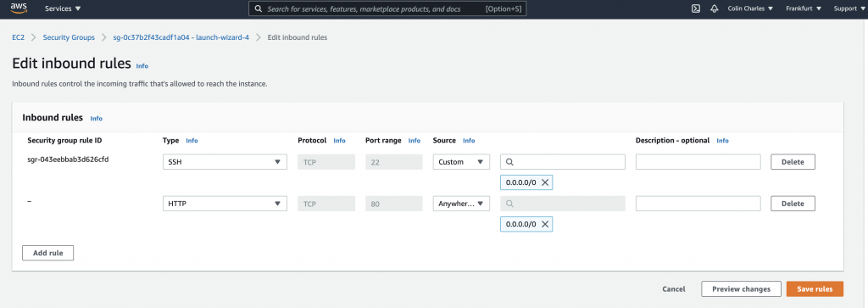Screen dimensions: 868x308
Task: Open the SSH rule Type dropdown
Action: (225, 162)
